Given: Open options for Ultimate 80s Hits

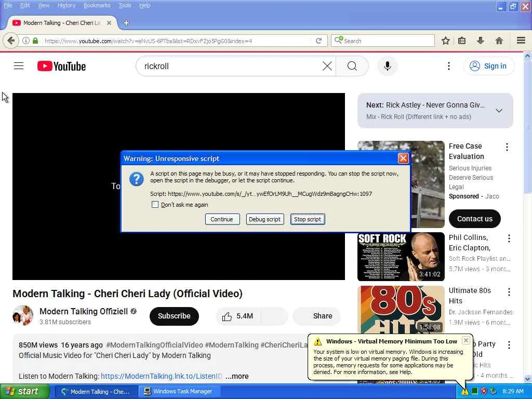Looking at the screenshot, I should 509,292.
